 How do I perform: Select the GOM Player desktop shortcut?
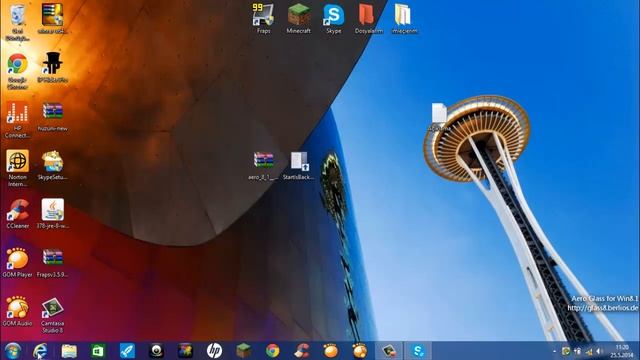17,262
